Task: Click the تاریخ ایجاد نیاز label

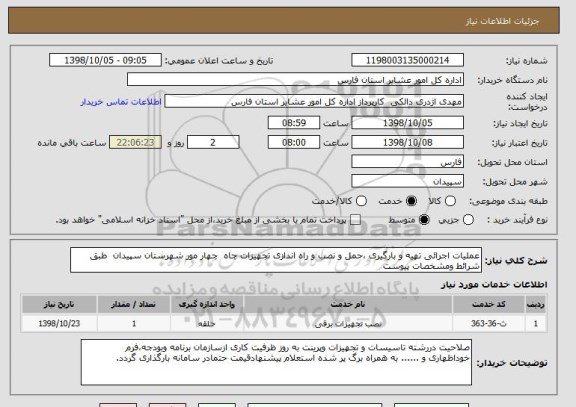Action: tap(520, 123)
